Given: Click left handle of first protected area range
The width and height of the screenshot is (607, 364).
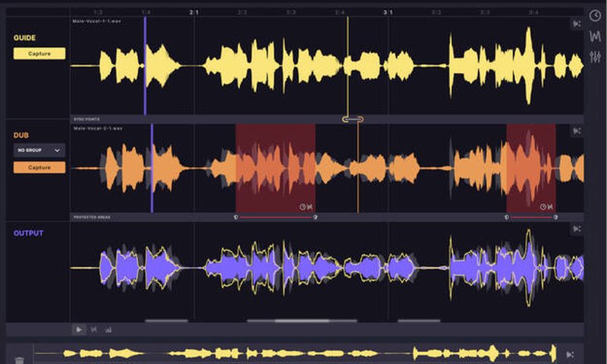Looking at the screenshot, I should (x=237, y=217).
